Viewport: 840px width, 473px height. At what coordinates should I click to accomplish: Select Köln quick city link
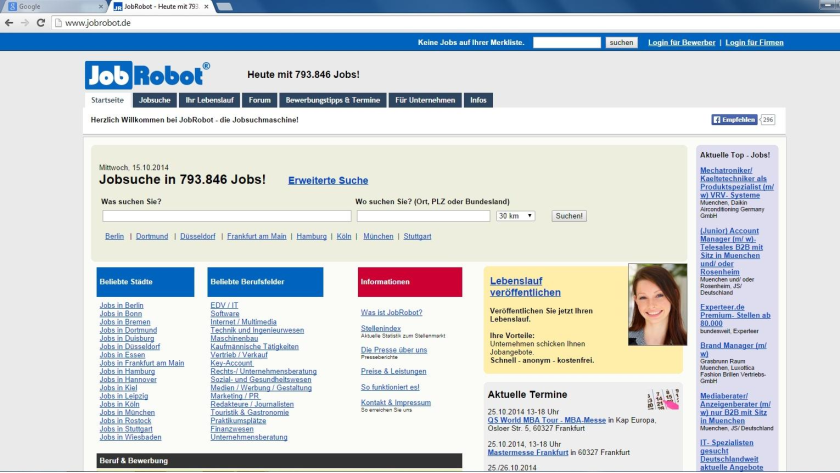pyautogui.click(x=344, y=236)
